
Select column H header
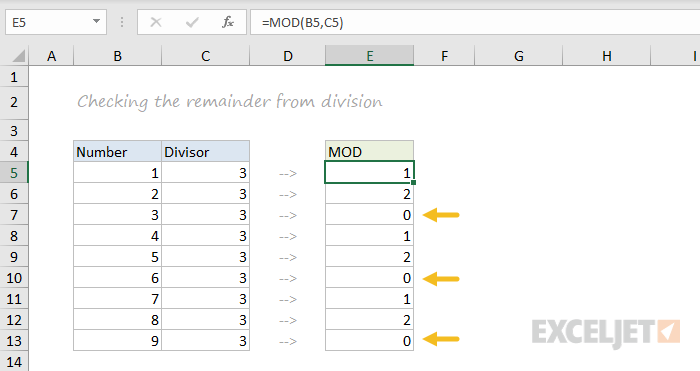[607, 56]
